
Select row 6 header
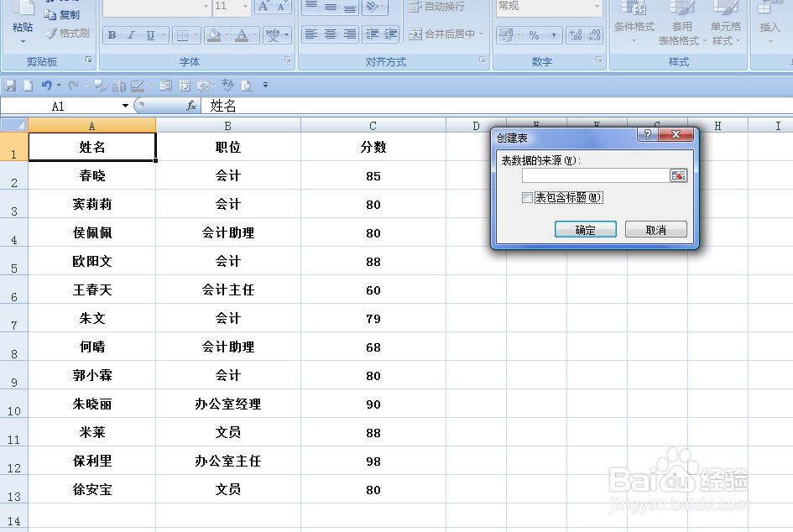[x=14, y=289]
